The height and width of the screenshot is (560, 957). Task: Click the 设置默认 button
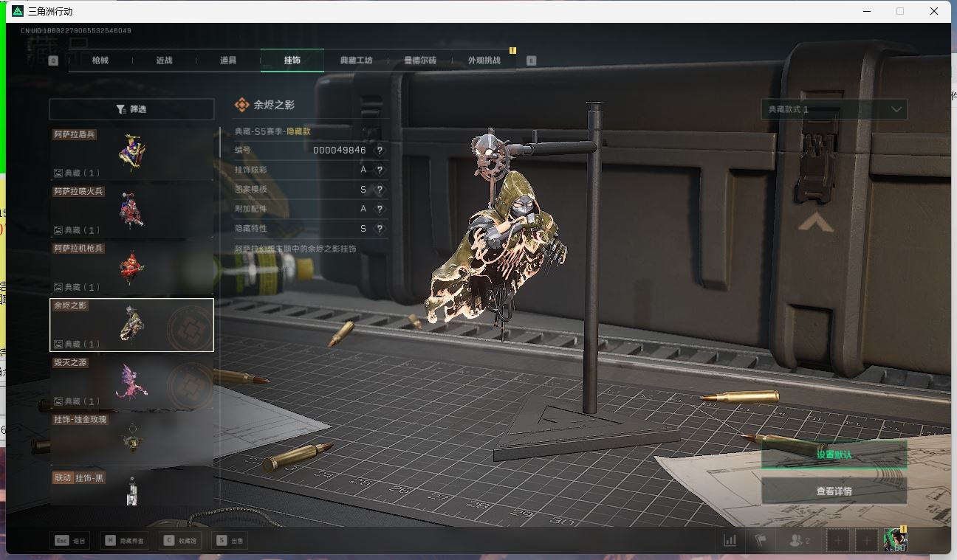834,454
